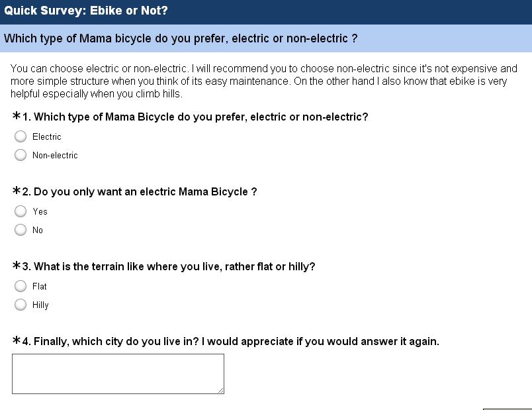
Task: Click the required asterisk beside question 2
Action: (x=17, y=191)
